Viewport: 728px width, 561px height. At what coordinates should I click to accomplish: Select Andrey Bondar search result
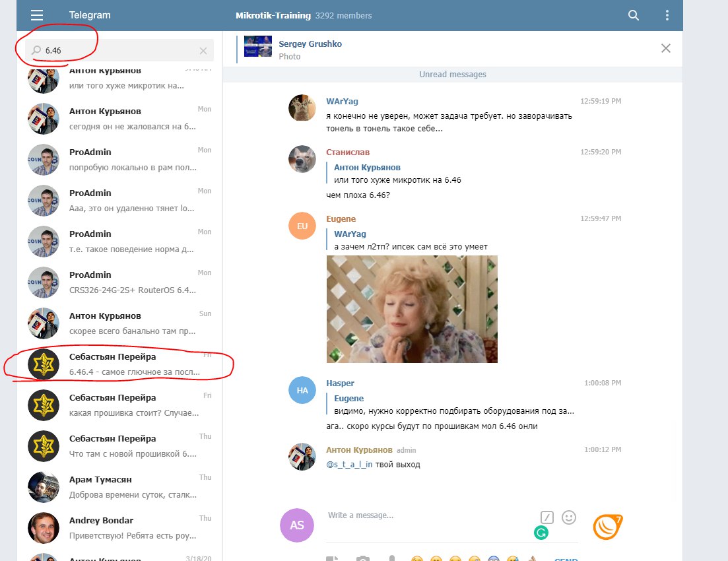pyautogui.click(x=119, y=527)
